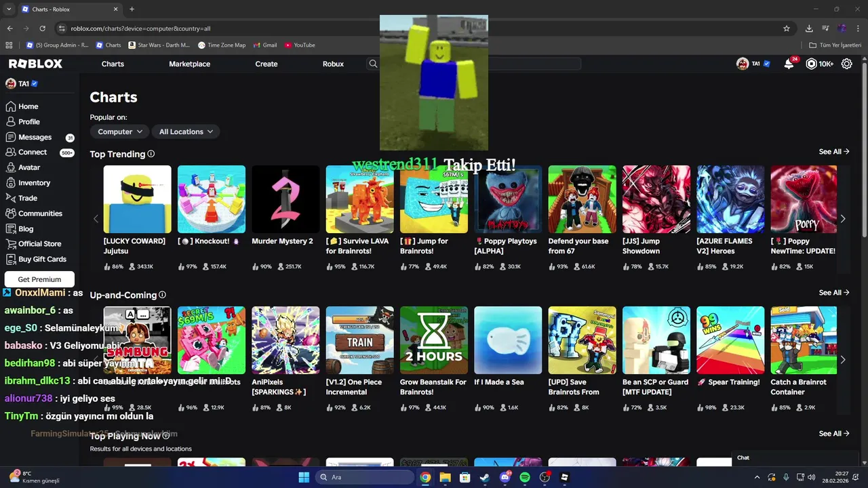
Task: Click the page vertical scrollbar
Action: [x=864, y=149]
